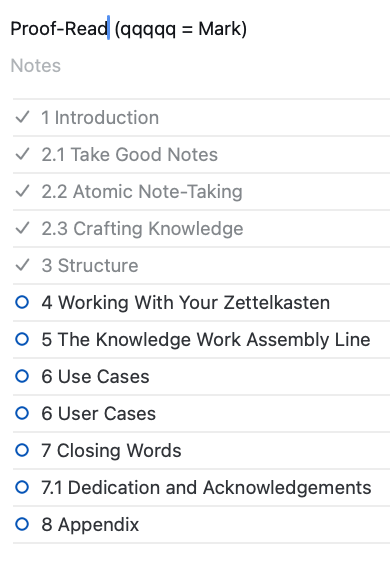Uncheck the 3 Structure checkmark
390x563 pixels.
pos(22,265)
